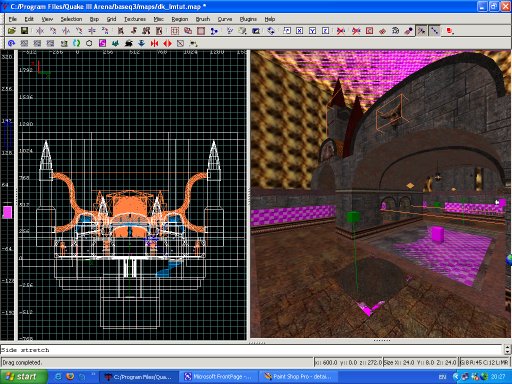512x384 pixels.
Task: Click the spiral-framed toolbar icon before the pin
Action: point(395,31)
